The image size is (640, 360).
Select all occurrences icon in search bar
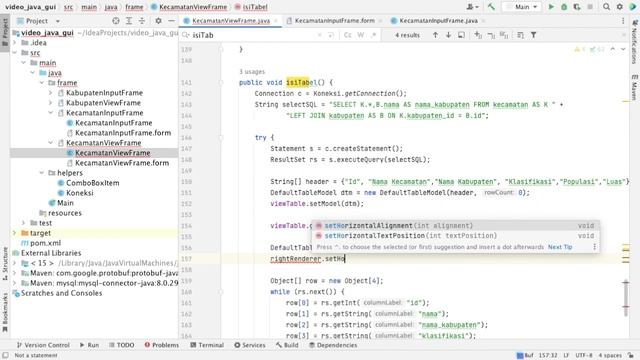tap(504, 35)
